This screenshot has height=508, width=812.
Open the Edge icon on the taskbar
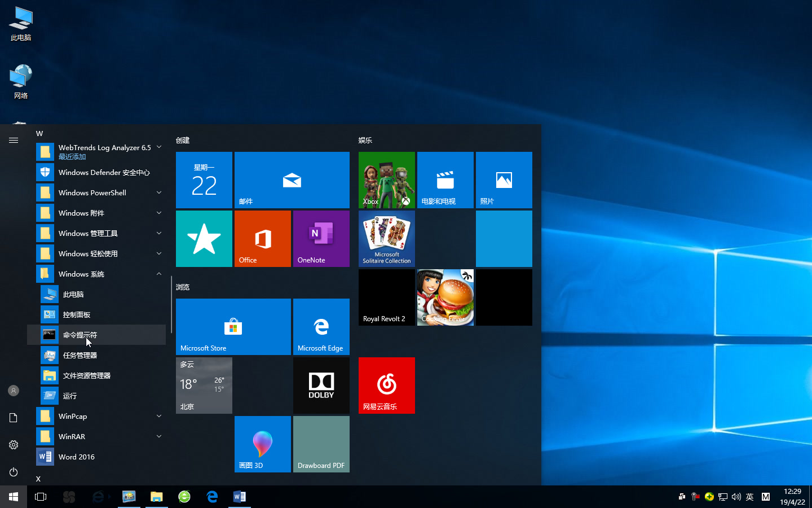click(x=212, y=497)
